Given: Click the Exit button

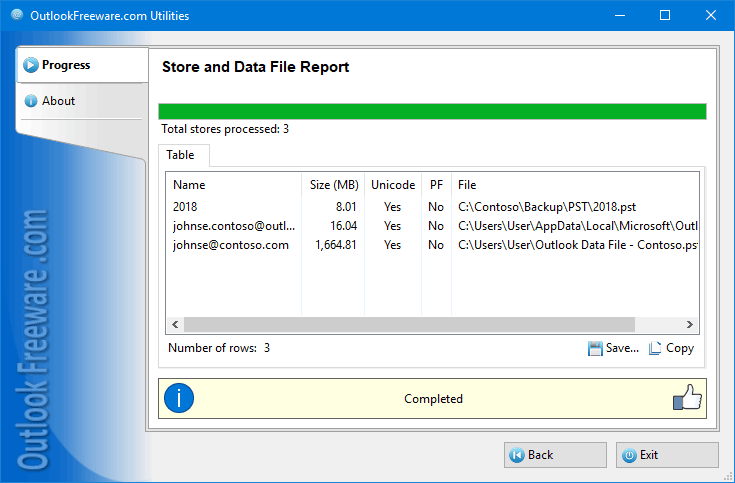Looking at the screenshot, I should click(667, 455).
